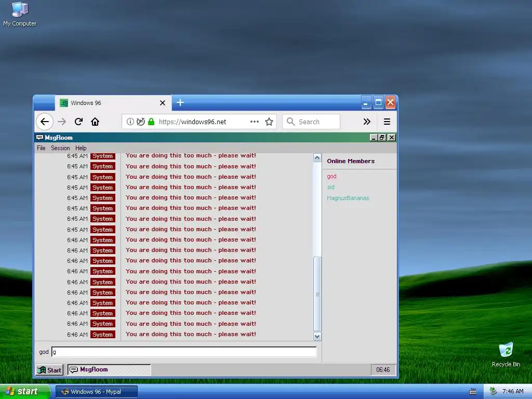
Task: Go back with the browser back arrow
Action: point(45,122)
